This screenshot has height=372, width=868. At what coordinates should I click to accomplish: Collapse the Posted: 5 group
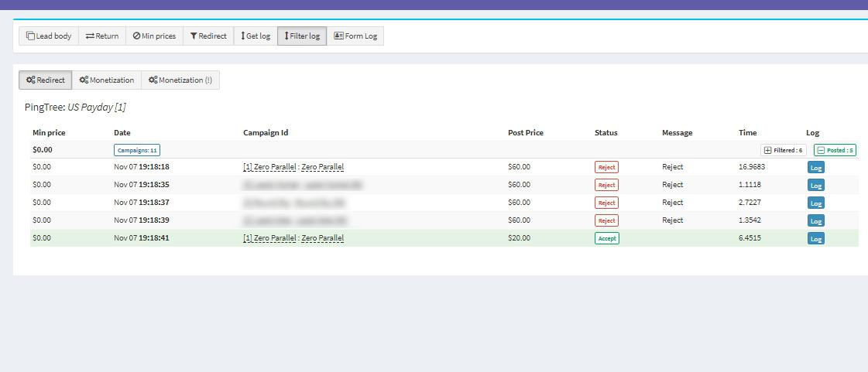(x=835, y=150)
